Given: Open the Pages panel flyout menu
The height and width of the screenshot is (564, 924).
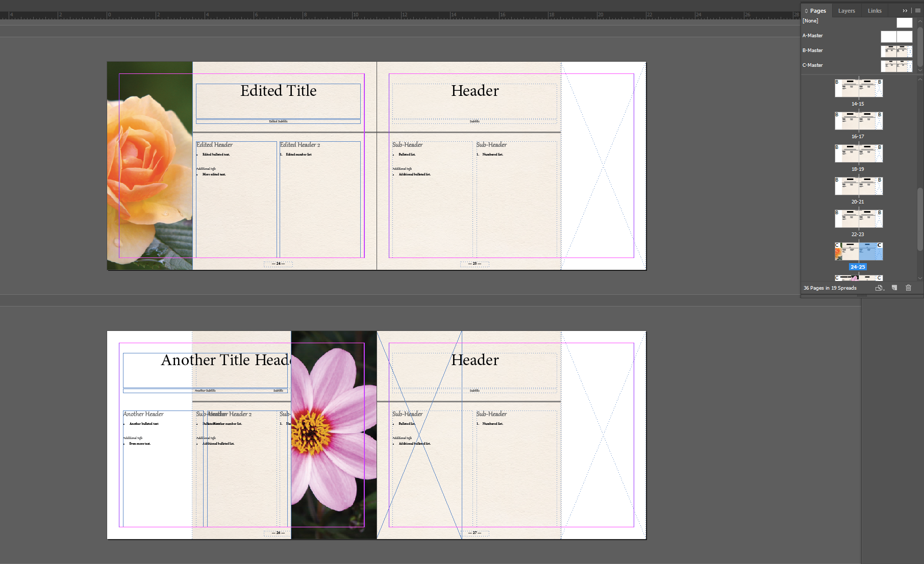Looking at the screenshot, I should point(917,10).
